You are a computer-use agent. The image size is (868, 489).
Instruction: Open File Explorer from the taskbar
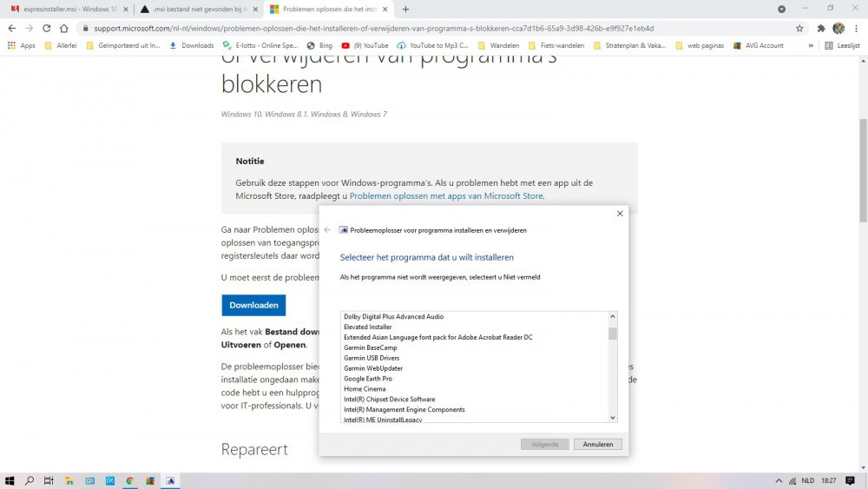(x=69, y=480)
